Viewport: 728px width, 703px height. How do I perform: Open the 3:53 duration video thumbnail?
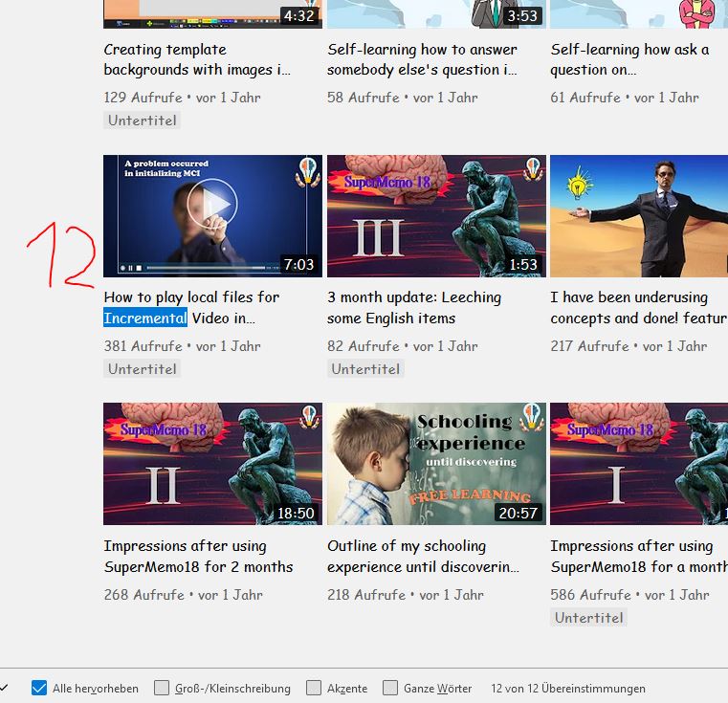436,14
